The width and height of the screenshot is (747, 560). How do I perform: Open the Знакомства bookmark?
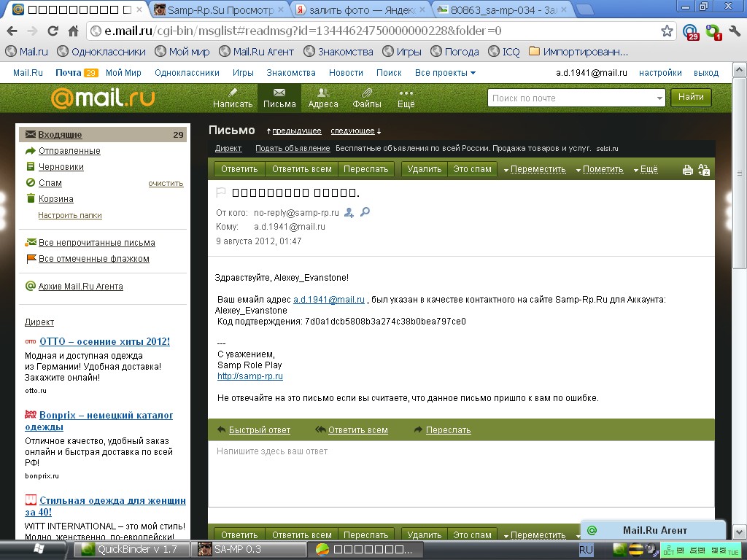(x=338, y=52)
